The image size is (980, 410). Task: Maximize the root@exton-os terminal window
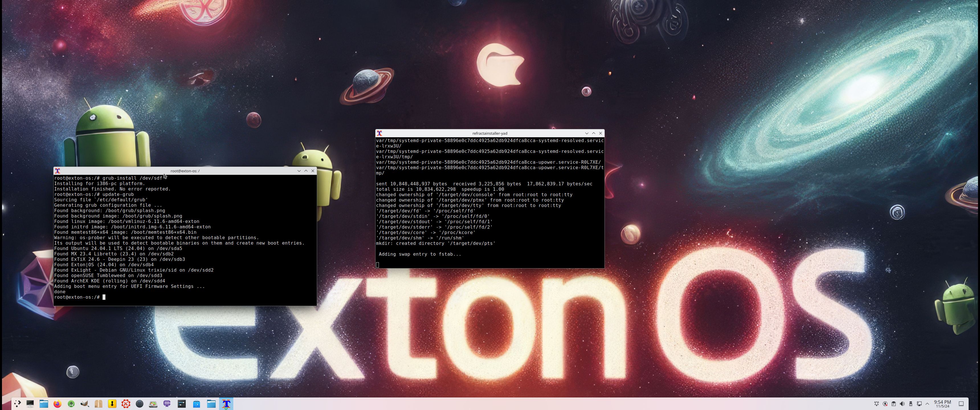tap(306, 171)
